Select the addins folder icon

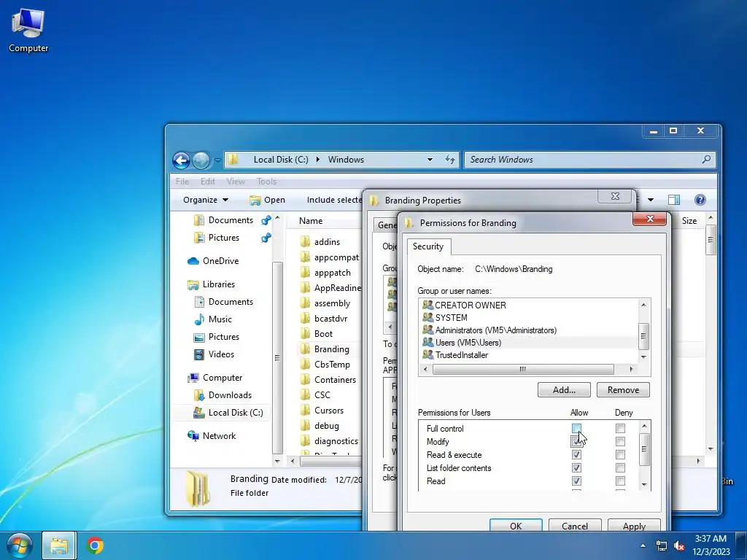tap(306, 242)
